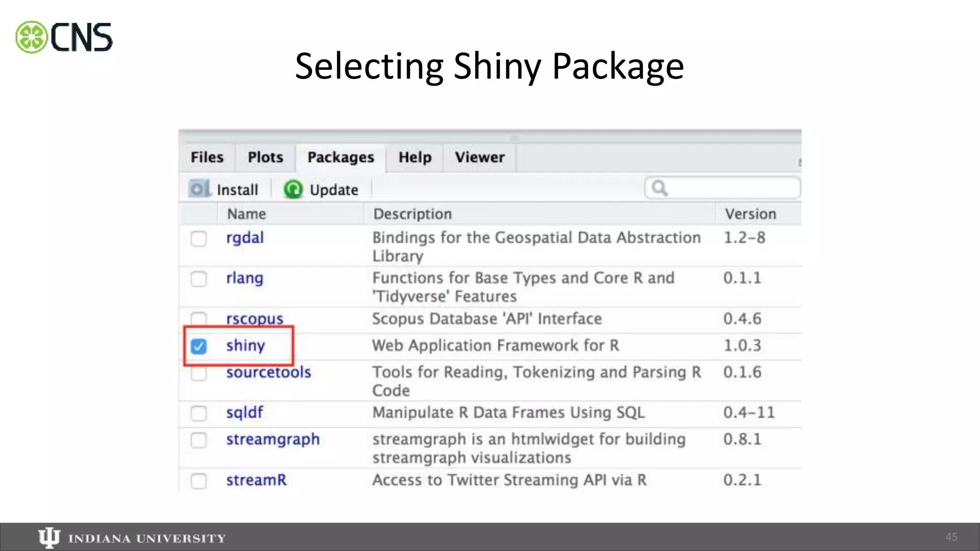The height and width of the screenshot is (551, 980).
Task: Click 'Scopus Database API Interface' description
Action: pyautogui.click(x=487, y=319)
